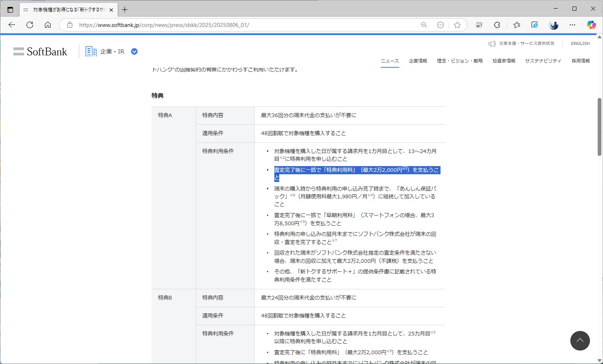Select the サステナビリティ navigation item
The width and height of the screenshot is (603, 364).
coord(543,61)
